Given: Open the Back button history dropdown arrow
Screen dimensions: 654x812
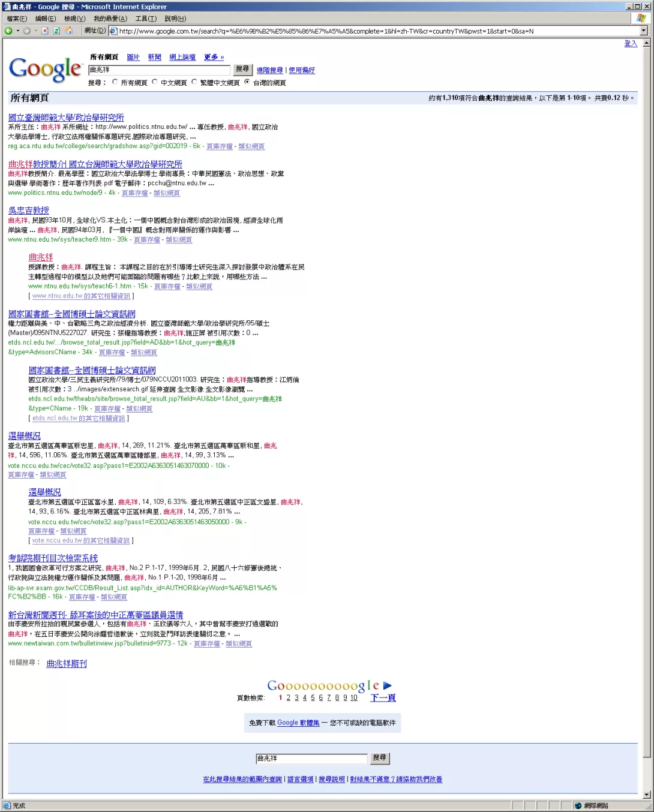Looking at the screenshot, I should pyautogui.click(x=17, y=31).
